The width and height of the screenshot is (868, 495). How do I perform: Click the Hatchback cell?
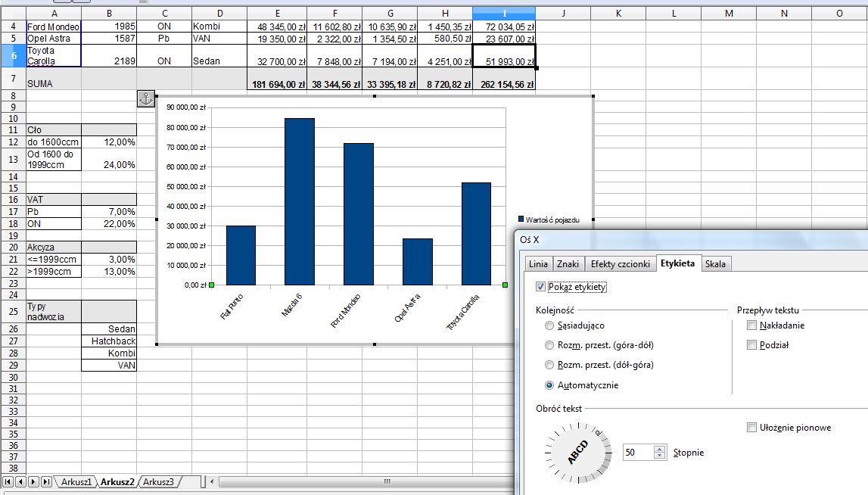[109, 341]
